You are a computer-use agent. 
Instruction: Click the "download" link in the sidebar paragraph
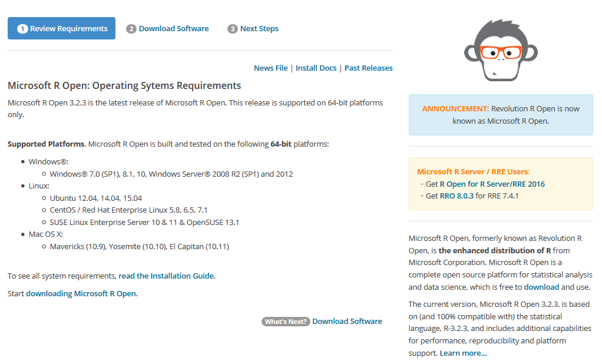541,287
